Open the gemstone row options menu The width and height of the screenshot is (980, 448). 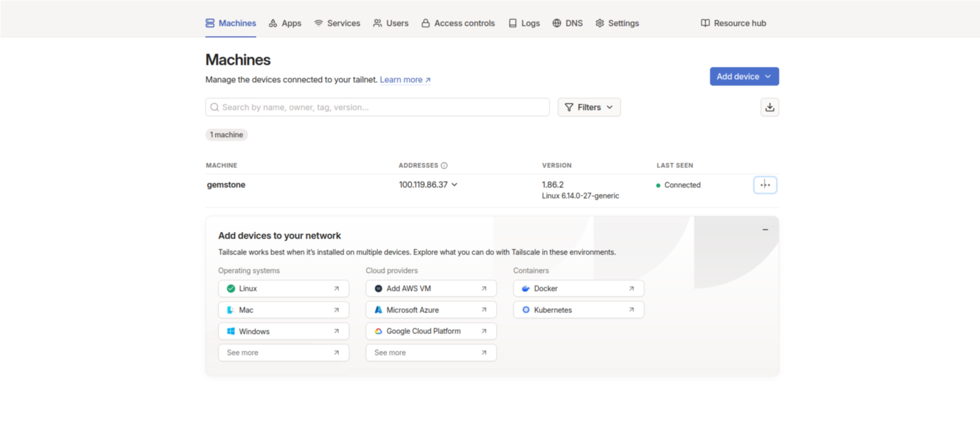coord(765,185)
